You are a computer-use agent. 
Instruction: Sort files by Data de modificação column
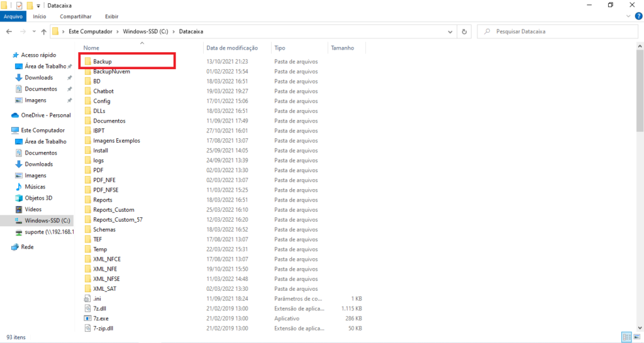coord(232,48)
